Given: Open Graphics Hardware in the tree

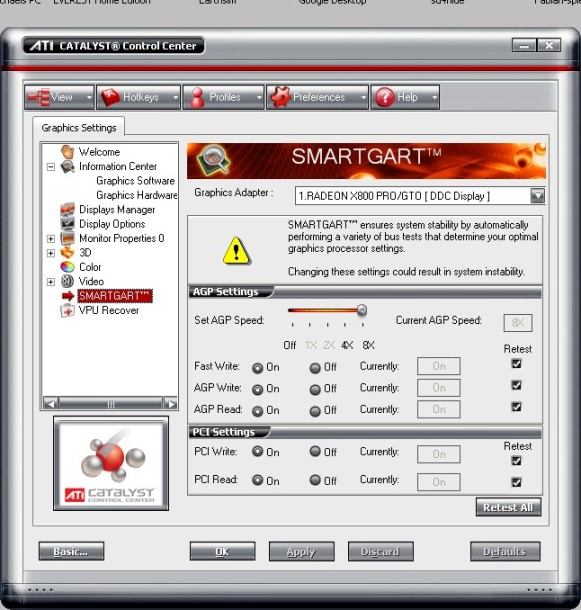Looking at the screenshot, I should pos(137,195).
